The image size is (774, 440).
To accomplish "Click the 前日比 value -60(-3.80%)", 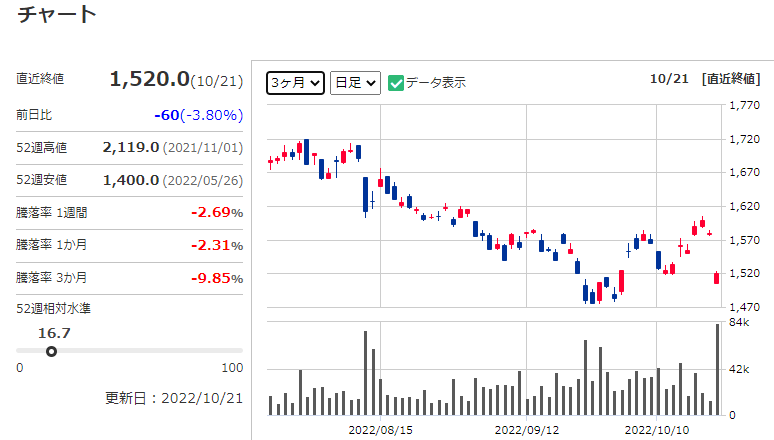I will 198,115.
